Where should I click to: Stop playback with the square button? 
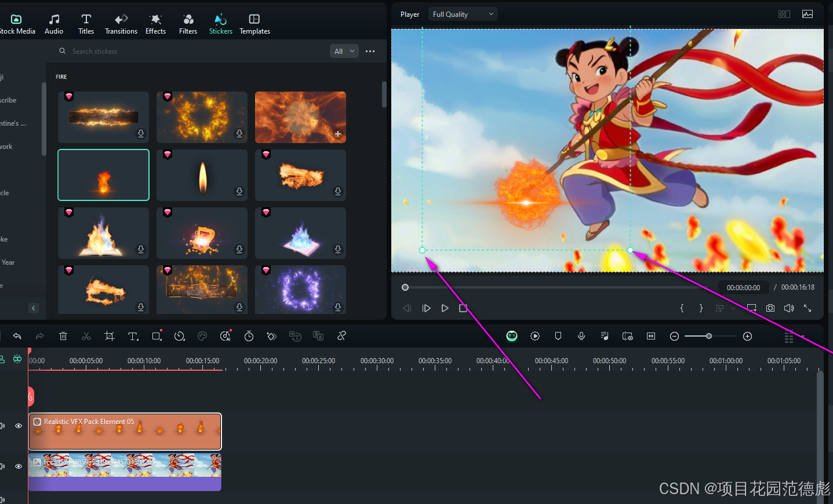coord(463,308)
